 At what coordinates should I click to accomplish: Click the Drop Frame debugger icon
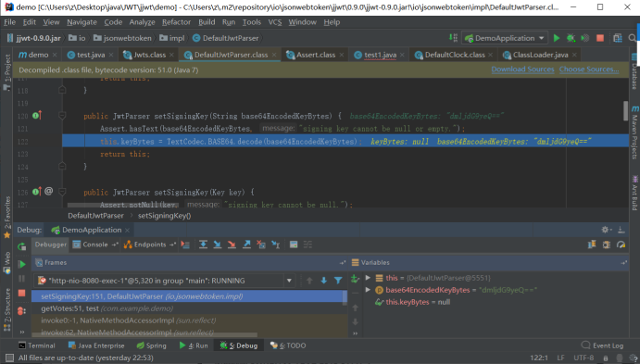(x=261, y=245)
